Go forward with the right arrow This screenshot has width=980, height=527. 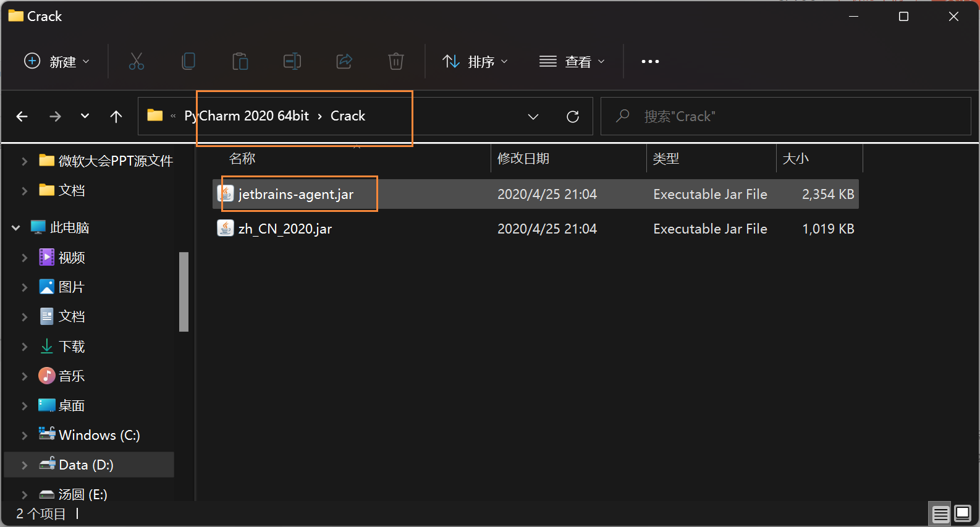click(x=55, y=116)
